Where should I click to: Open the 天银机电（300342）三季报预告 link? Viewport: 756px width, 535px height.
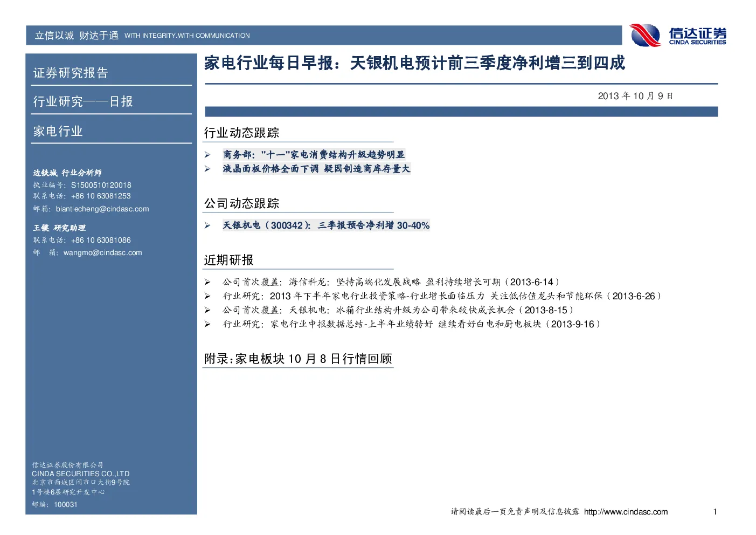click(x=326, y=225)
